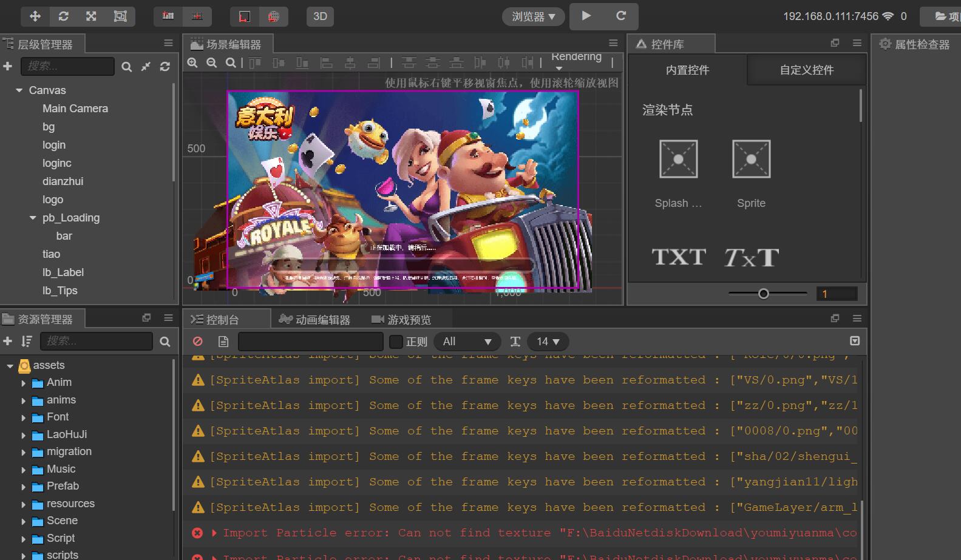
Task: Zoom in the scene editor view
Action: [192, 62]
